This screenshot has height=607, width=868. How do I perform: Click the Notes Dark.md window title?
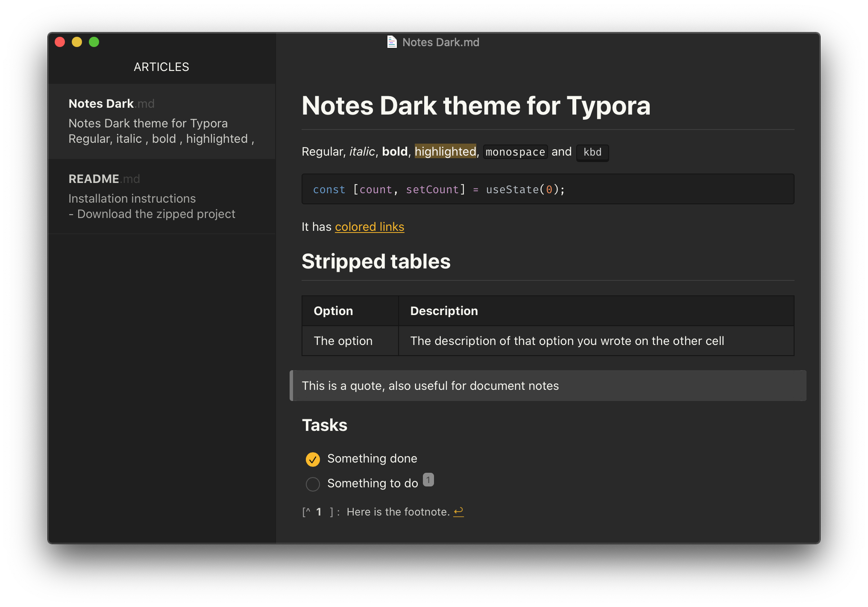440,42
